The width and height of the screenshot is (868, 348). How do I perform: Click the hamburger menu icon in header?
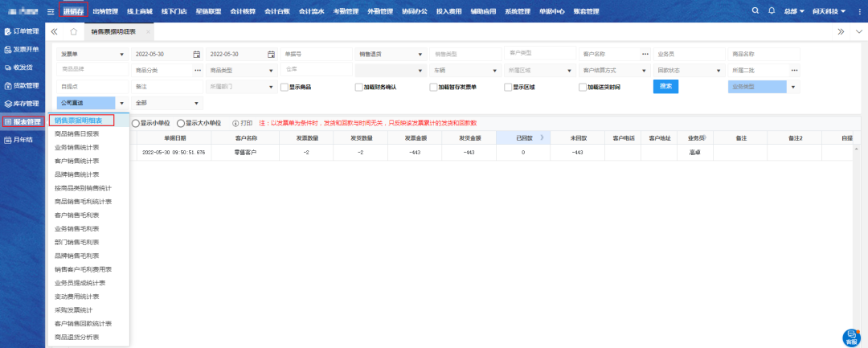coord(51,12)
